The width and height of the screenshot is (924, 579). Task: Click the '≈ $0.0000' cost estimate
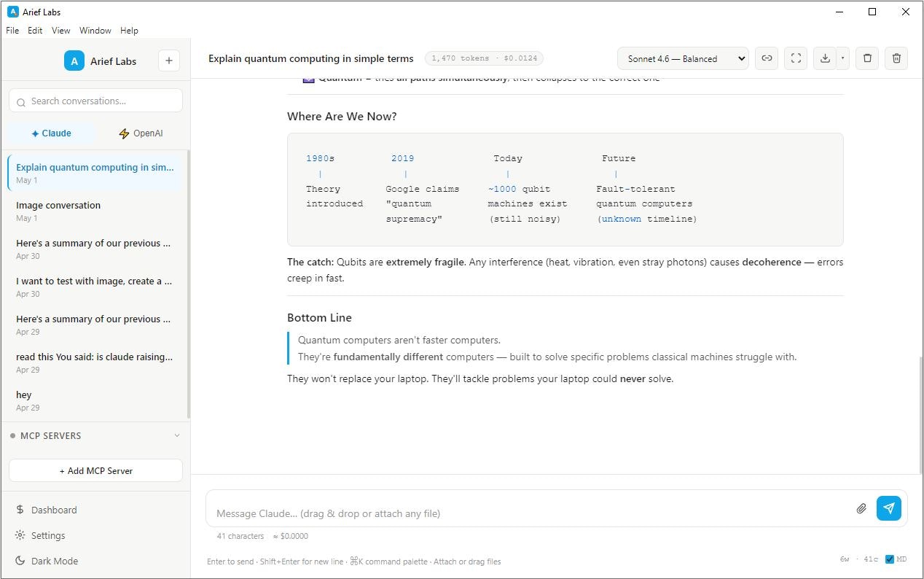tap(291, 536)
